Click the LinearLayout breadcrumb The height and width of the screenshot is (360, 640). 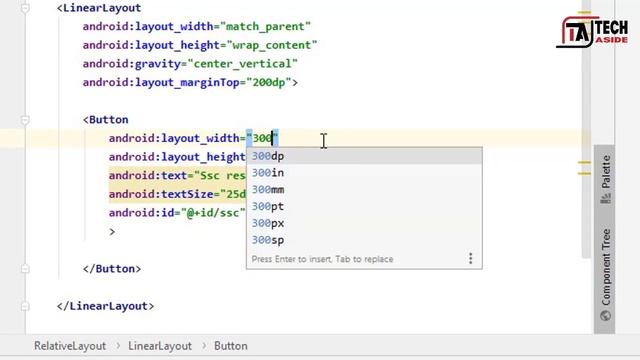pyautogui.click(x=160, y=346)
